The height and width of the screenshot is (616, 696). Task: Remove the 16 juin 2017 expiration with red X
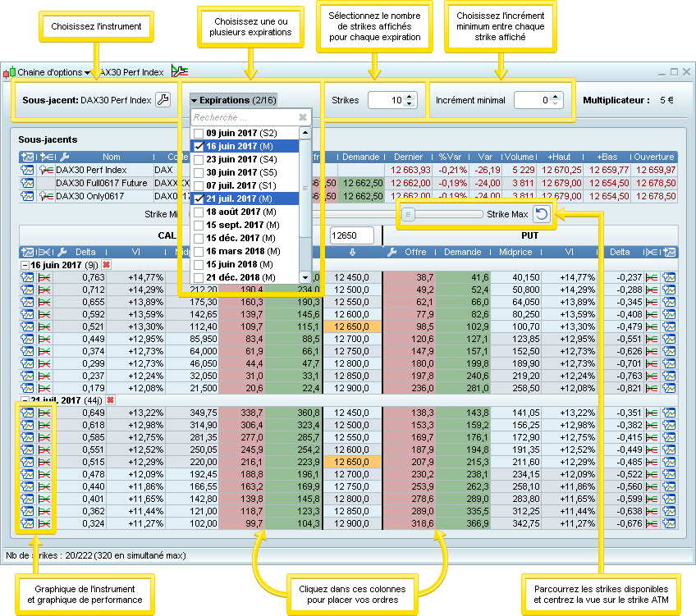pos(107,266)
